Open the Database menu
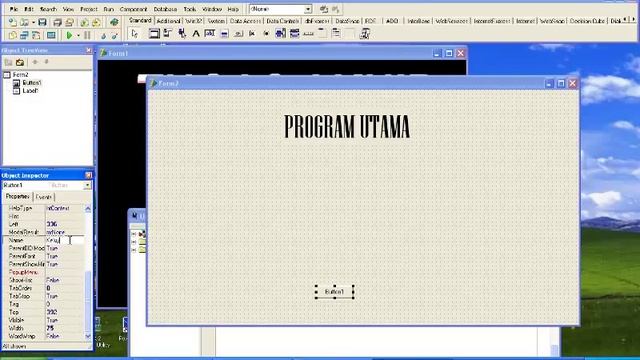640x360 pixels. point(165,9)
